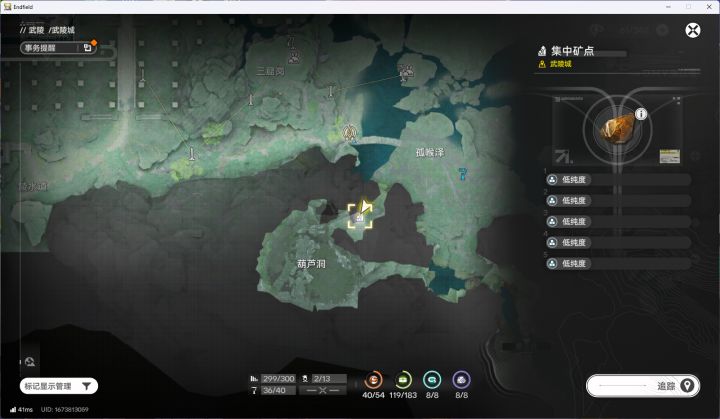
Task: Click the golden teleport marker near 孤喉泽
Action: [350, 133]
